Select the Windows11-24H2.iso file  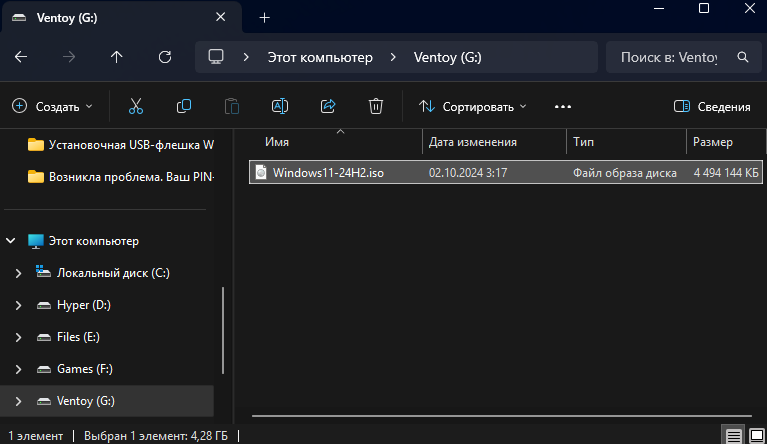click(328, 172)
